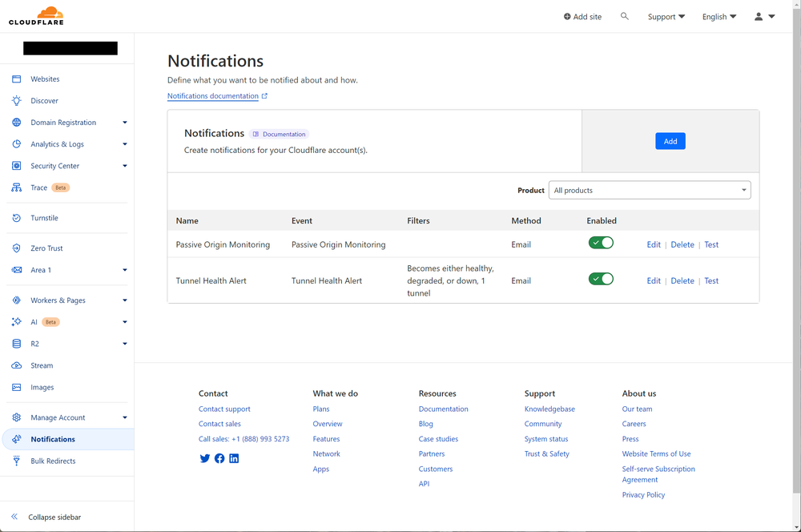Click the search magnifier icon in header
Image resolution: width=801 pixels, height=532 pixels.
click(625, 16)
